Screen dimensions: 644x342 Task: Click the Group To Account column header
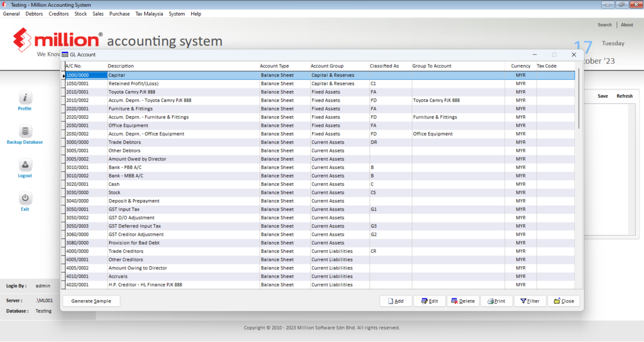tap(458, 66)
